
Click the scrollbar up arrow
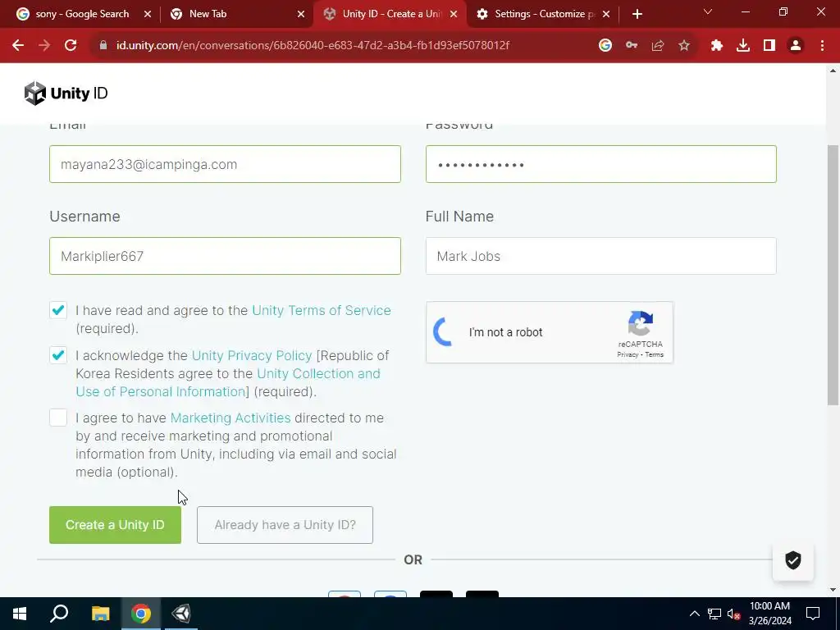(833, 71)
